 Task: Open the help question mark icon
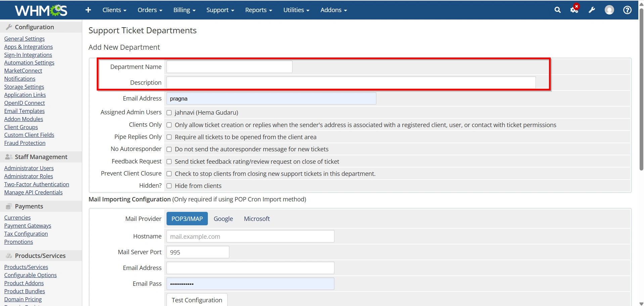tap(627, 10)
